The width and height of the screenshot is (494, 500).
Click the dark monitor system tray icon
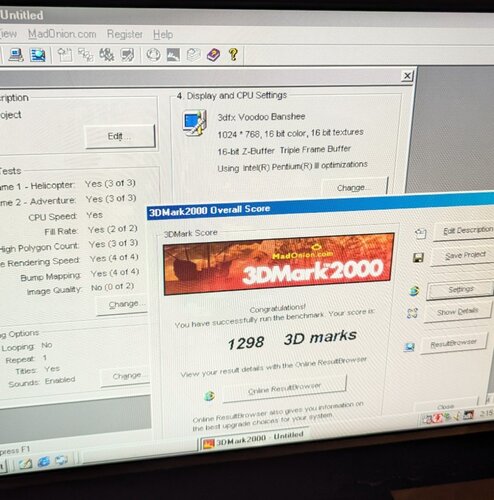coord(468,414)
